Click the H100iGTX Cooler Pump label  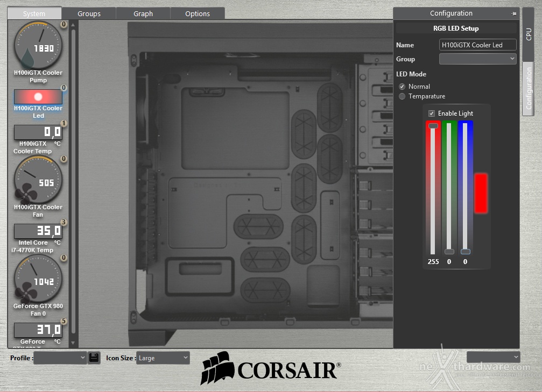tap(38, 76)
